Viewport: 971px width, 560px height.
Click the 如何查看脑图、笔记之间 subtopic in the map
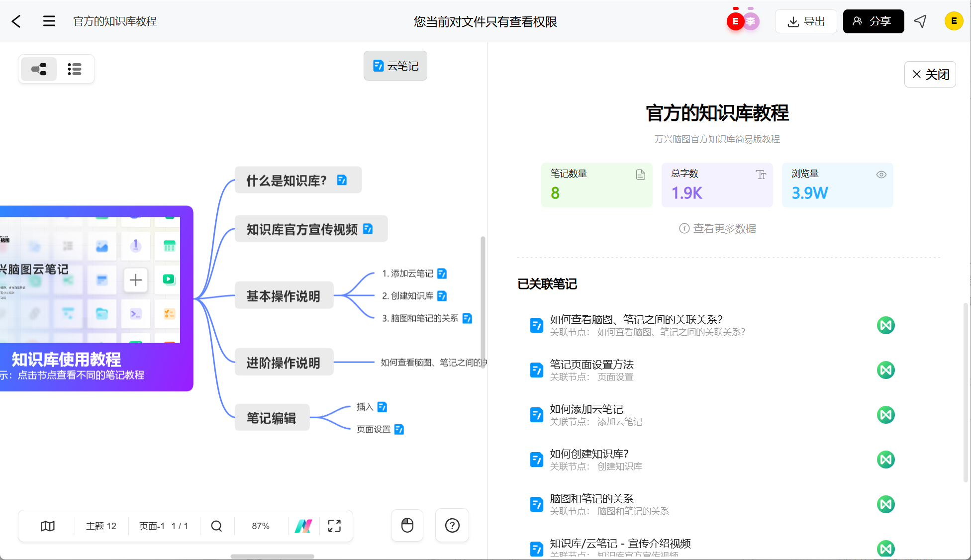click(433, 363)
